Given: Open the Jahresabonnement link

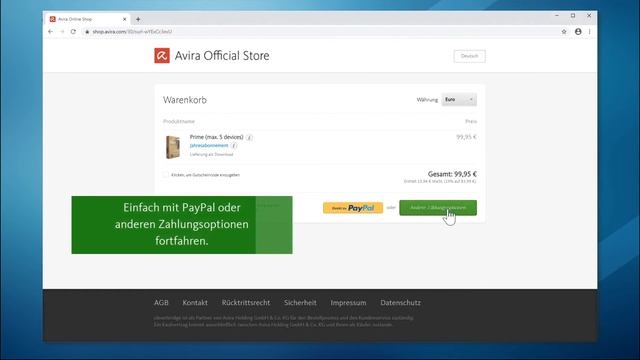Looking at the screenshot, I should (x=209, y=146).
